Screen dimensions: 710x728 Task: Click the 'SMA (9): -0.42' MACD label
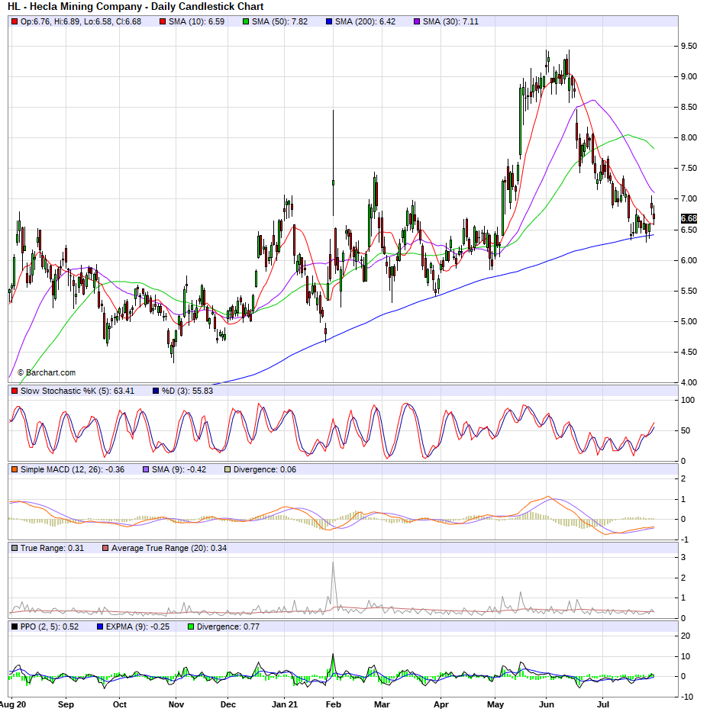[x=179, y=469]
